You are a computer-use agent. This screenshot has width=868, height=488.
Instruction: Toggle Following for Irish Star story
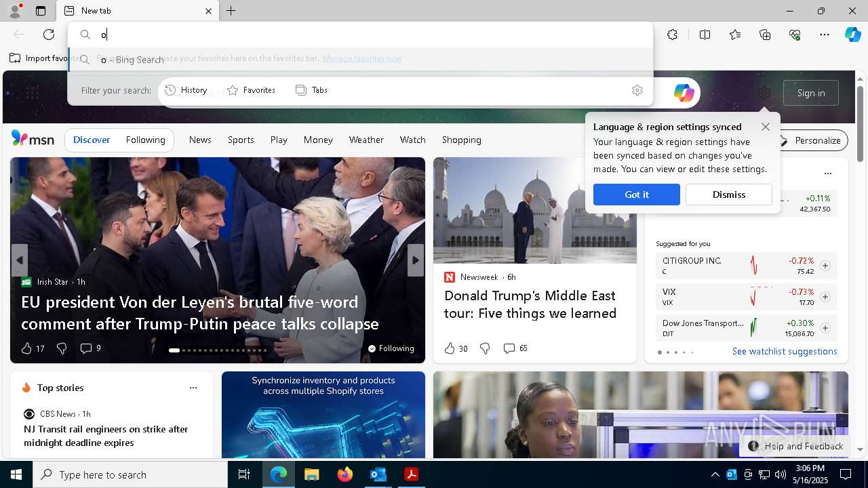pyautogui.click(x=391, y=348)
